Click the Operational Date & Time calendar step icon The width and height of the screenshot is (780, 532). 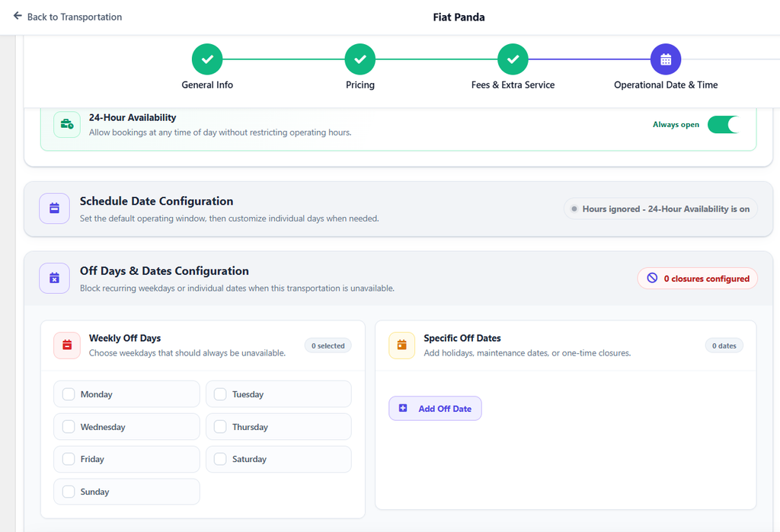tap(666, 59)
